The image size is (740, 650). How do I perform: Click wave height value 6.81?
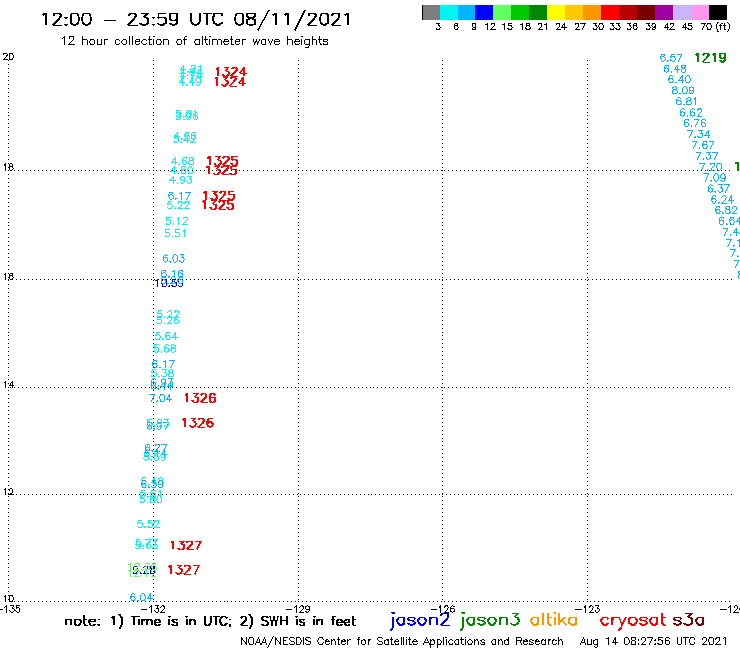[686, 101]
